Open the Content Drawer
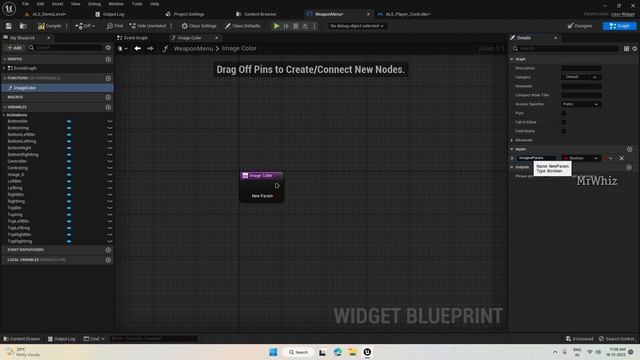Screen dimensions: 640x360 pyautogui.click(x=22, y=339)
